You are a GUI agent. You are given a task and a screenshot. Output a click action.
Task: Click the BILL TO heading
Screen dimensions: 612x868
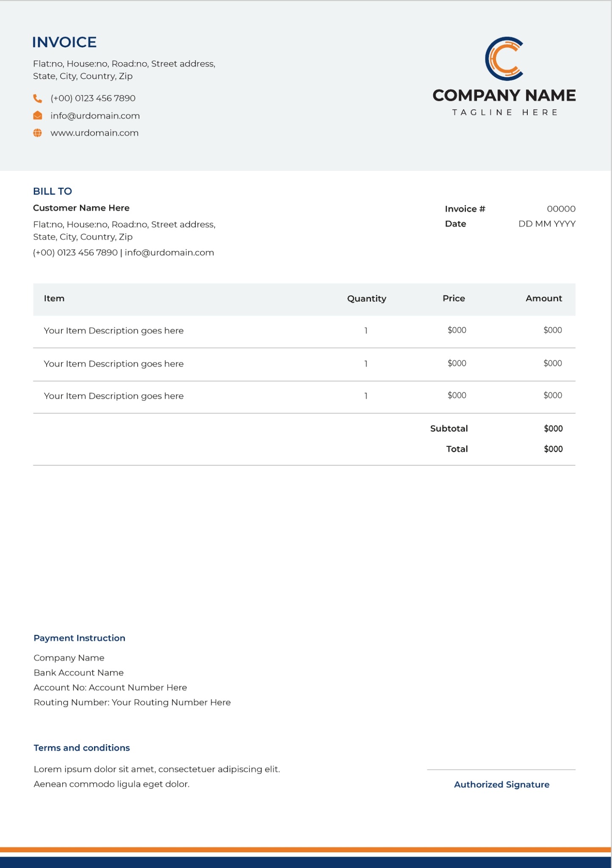pos(53,191)
